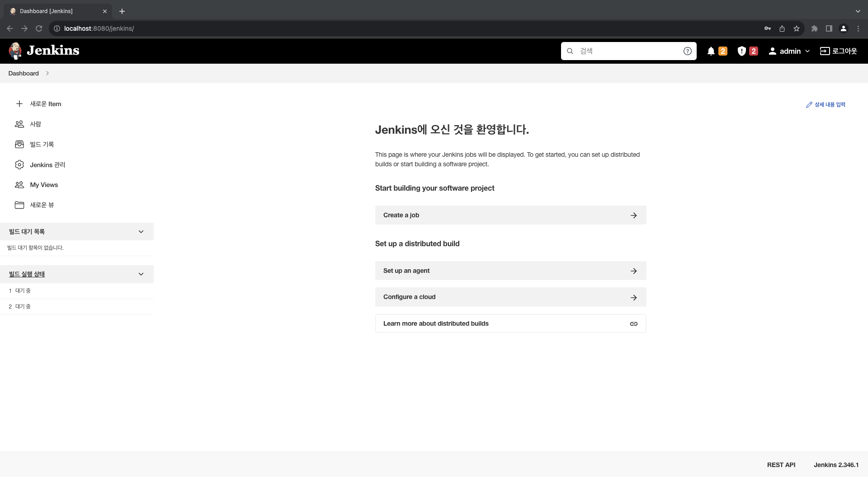Click the site info icon by URL
The image size is (868, 477).
[x=57, y=28]
